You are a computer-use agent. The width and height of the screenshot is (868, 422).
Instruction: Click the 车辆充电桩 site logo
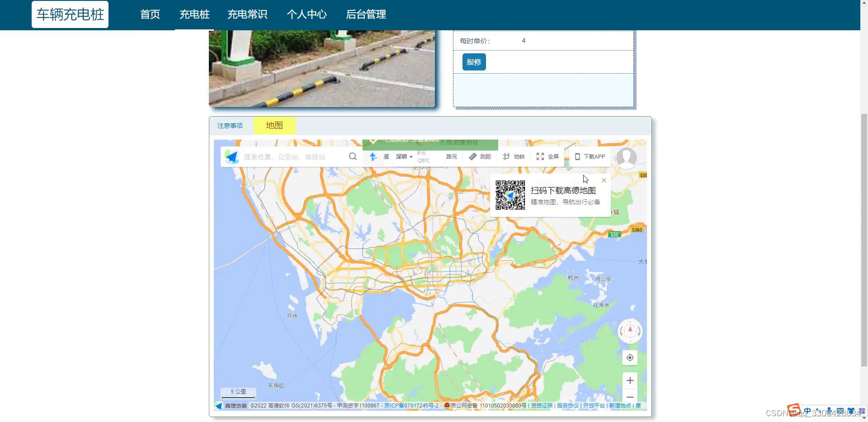(x=70, y=14)
